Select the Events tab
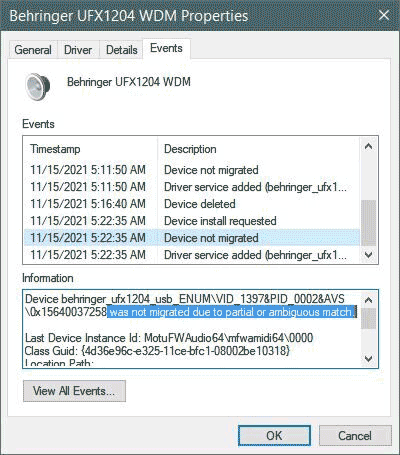The image size is (400, 455). pos(166,48)
